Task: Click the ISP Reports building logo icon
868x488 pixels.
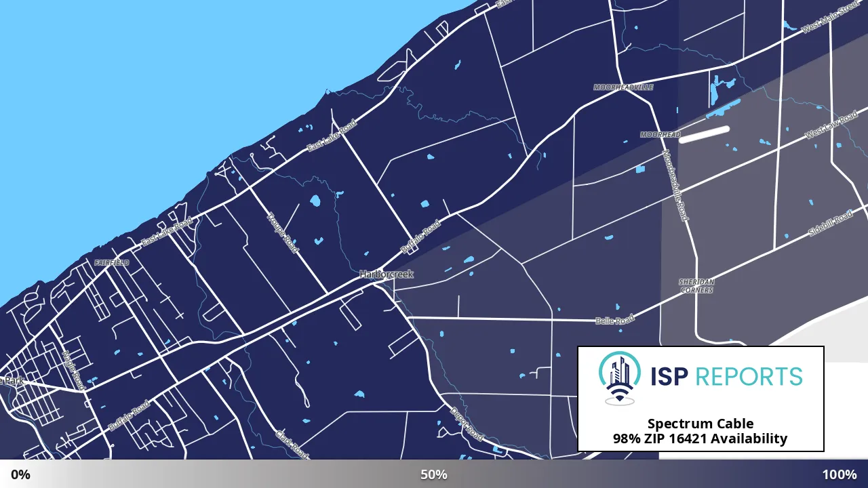Action: point(619,378)
